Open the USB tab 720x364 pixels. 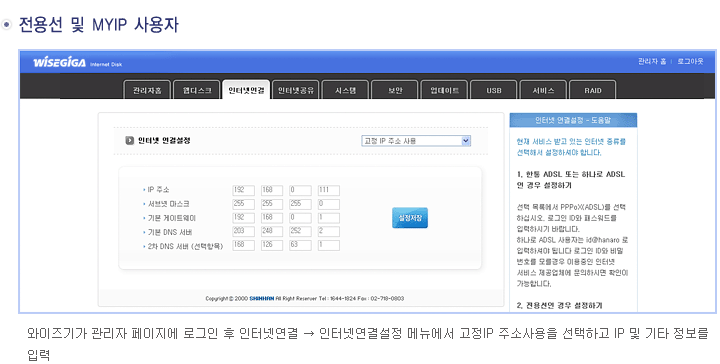point(494,90)
